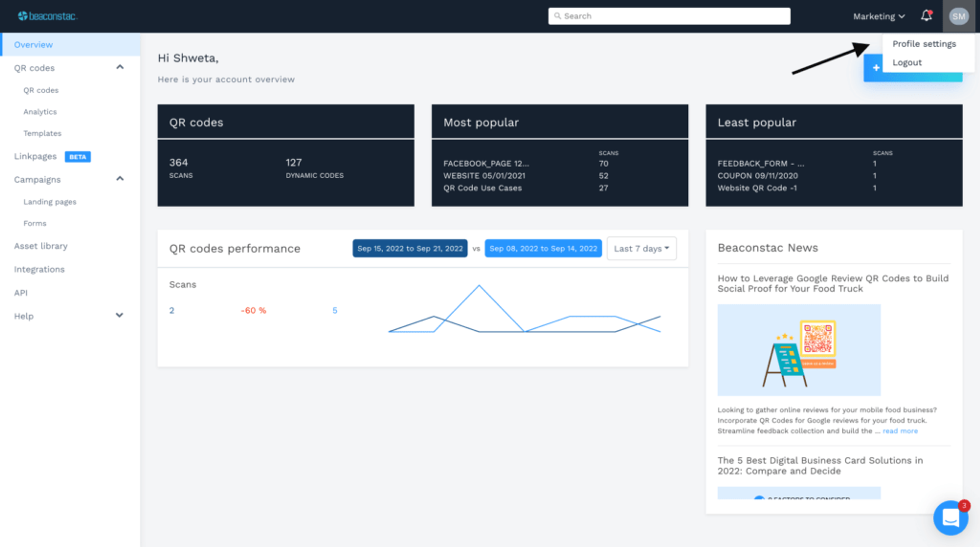The height and width of the screenshot is (547, 980).
Task: Open Linkpages in the sidebar
Action: click(35, 156)
